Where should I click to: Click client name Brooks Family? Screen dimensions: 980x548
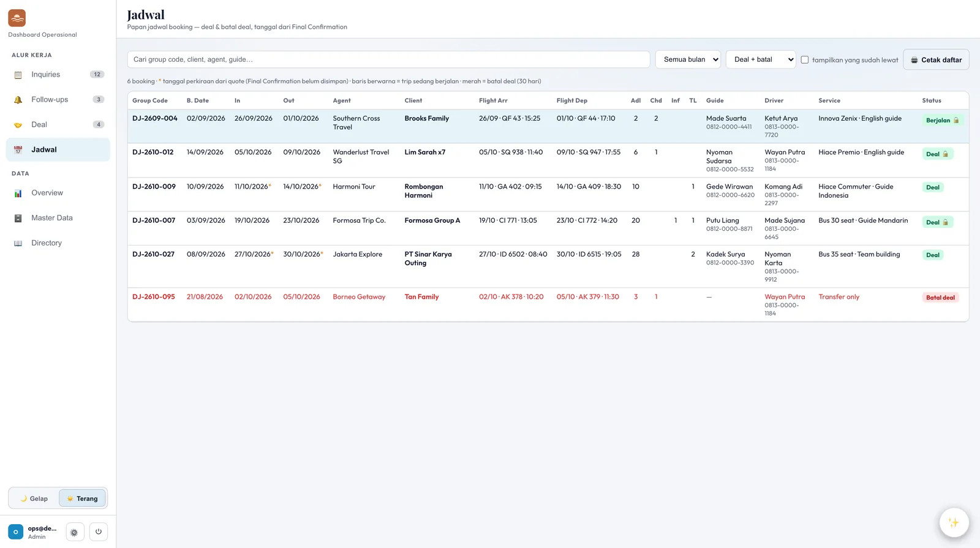[427, 119]
